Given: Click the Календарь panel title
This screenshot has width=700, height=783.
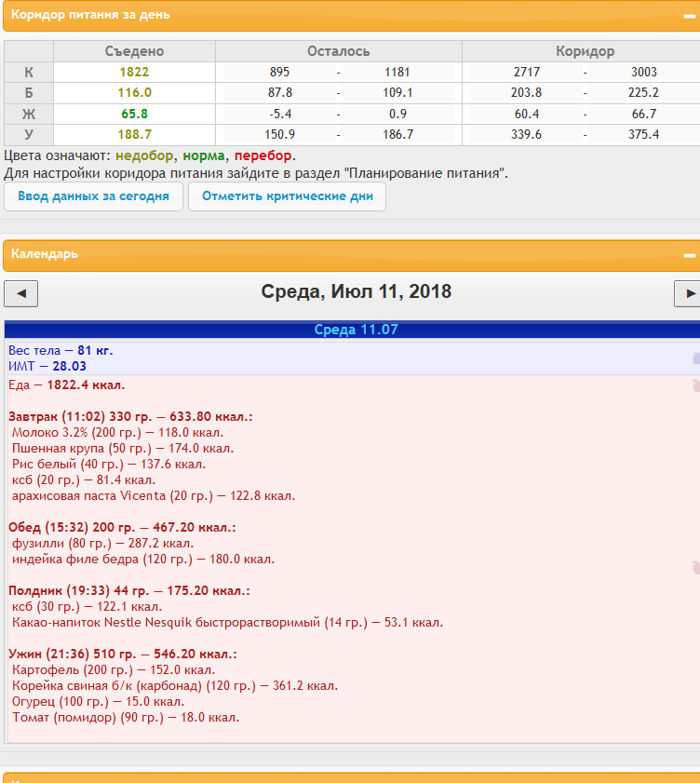Looking at the screenshot, I should [45, 254].
